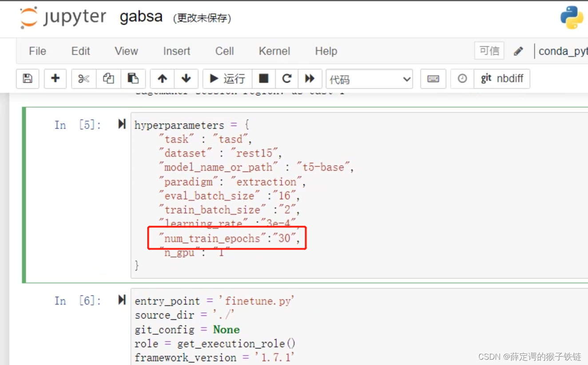588x365 pixels.
Task: Open the File menu
Action: coord(37,51)
